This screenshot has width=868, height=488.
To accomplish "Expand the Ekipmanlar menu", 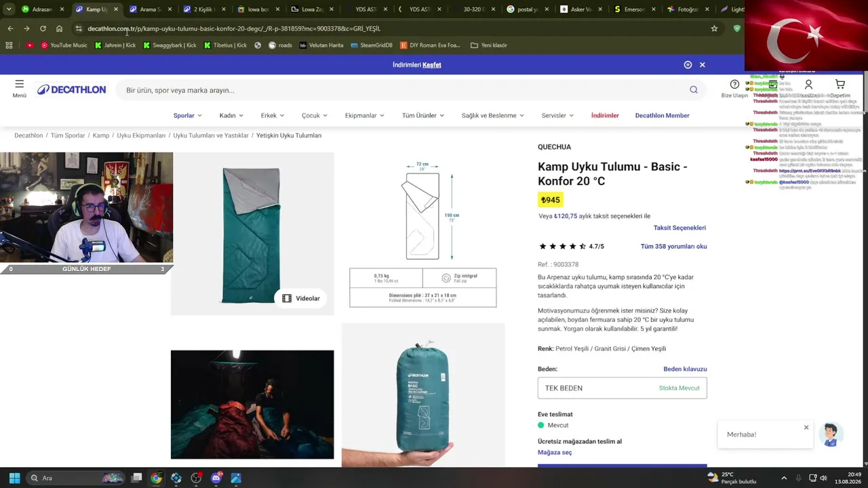I will click(x=365, y=115).
